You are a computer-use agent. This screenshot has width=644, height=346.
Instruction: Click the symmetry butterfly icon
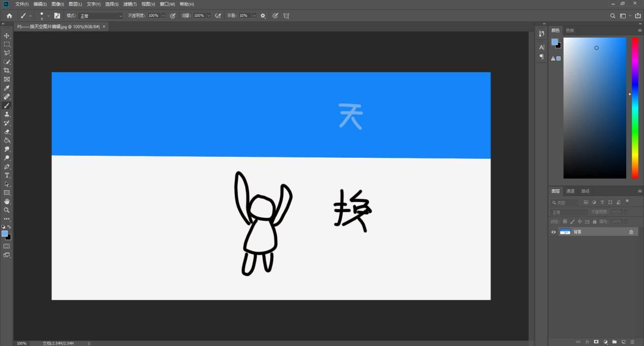[x=286, y=16]
